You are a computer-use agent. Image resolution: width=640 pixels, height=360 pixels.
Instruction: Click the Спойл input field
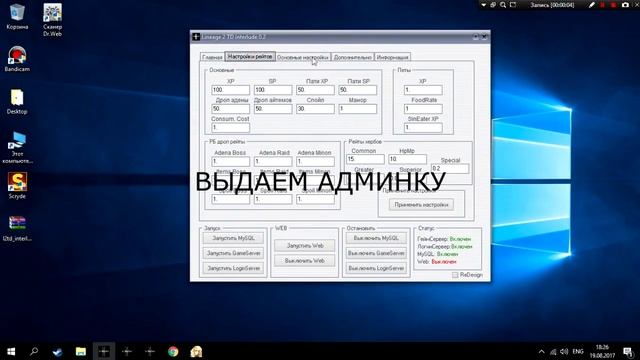tap(316, 109)
